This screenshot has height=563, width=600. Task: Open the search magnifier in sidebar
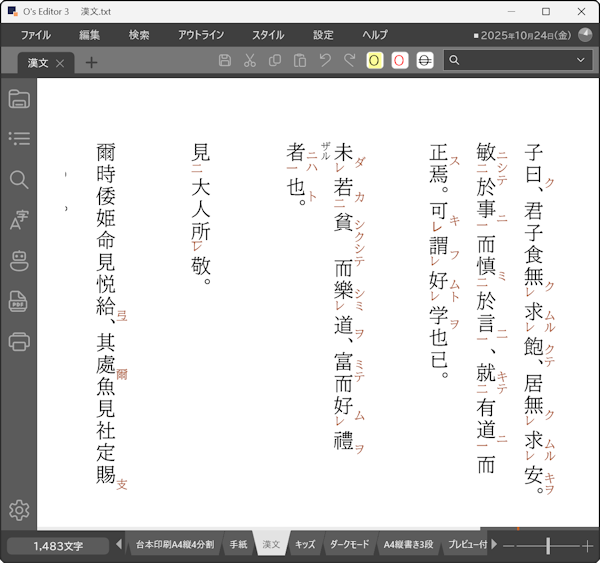(18, 180)
